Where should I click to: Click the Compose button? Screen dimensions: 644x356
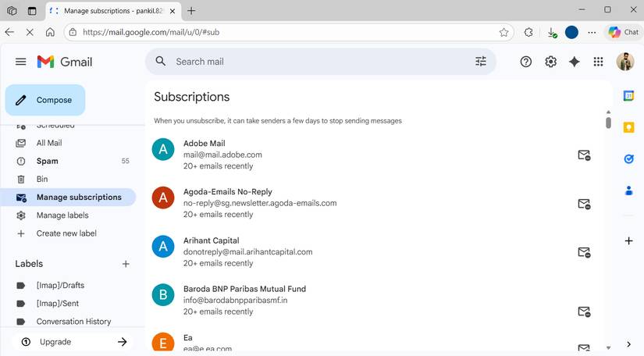tap(45, 100)
